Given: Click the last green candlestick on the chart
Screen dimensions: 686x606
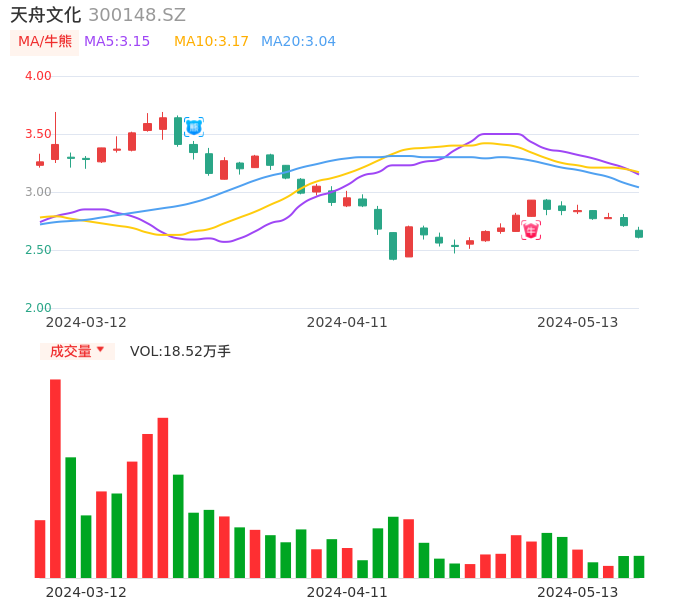Looking at the screenshot, I should [639, 233].
